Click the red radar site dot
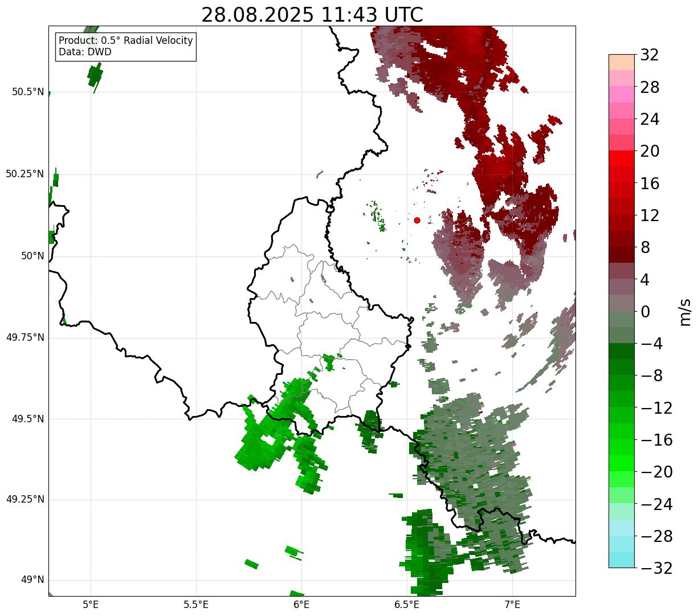 click(417, 220)
